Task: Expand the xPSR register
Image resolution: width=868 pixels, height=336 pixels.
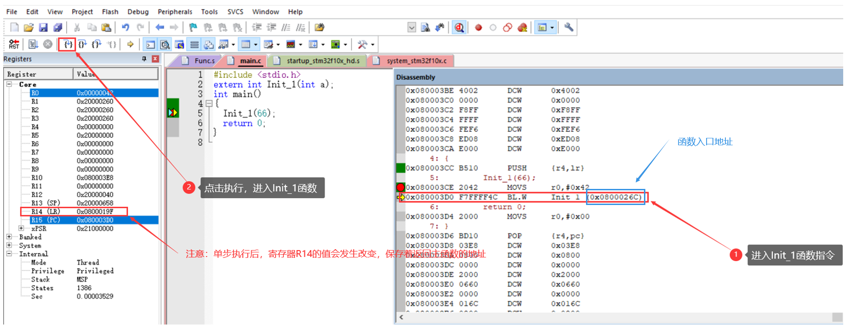Action: tap(21, 228)
